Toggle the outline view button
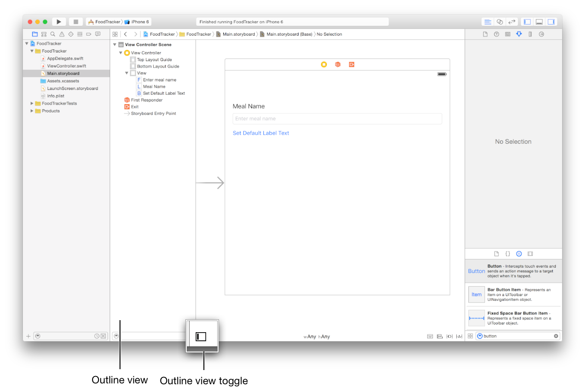Image resolution: width=585 pixels, height=392 pixels. click(x=201, y=336)
